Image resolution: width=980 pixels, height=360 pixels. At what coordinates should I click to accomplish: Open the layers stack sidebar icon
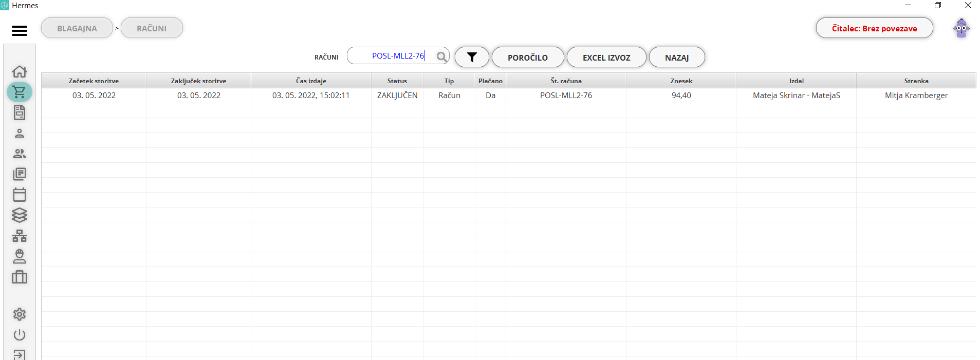[20, 215]
